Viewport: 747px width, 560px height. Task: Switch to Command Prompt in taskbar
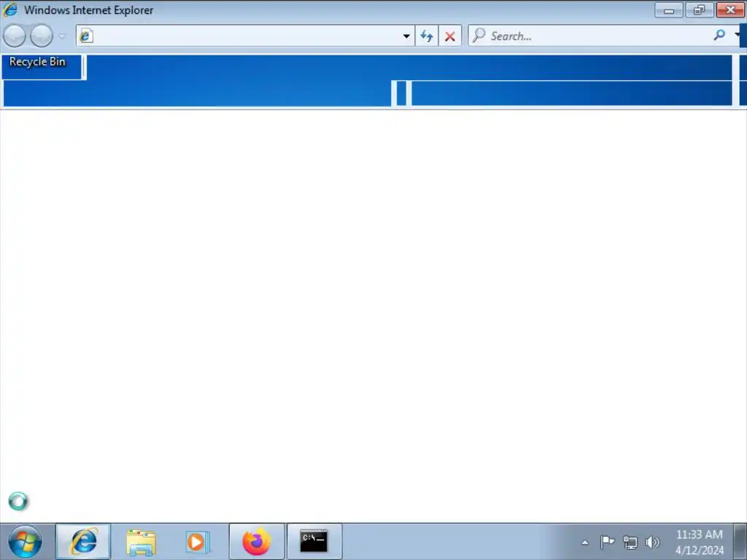(314, 542)
